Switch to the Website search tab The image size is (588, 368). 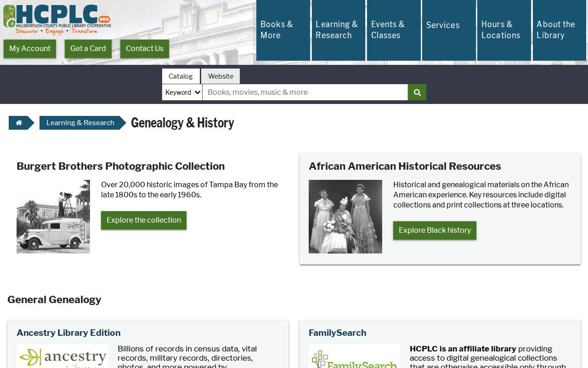pos(220,76)
